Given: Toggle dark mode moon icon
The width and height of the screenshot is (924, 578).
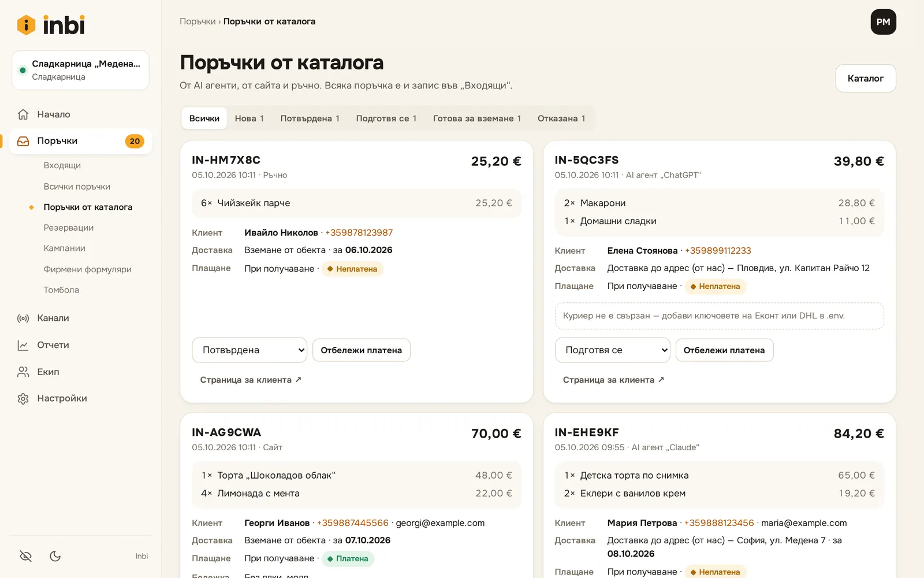Looking at the screenshot, I should (55, 556).
